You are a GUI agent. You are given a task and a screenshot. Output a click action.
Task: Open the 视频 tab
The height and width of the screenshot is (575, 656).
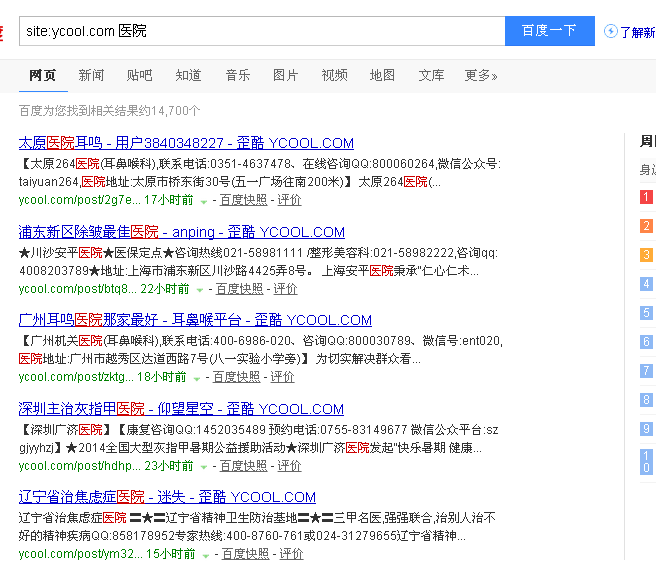click(334, 75)
